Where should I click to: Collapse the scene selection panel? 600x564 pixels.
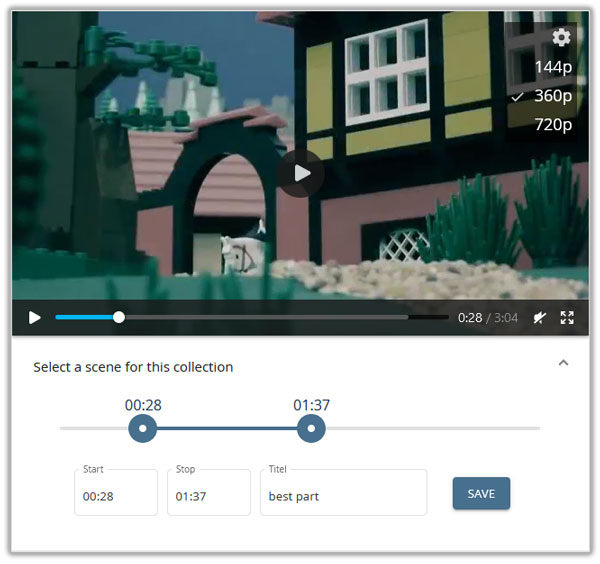(563, 363)
